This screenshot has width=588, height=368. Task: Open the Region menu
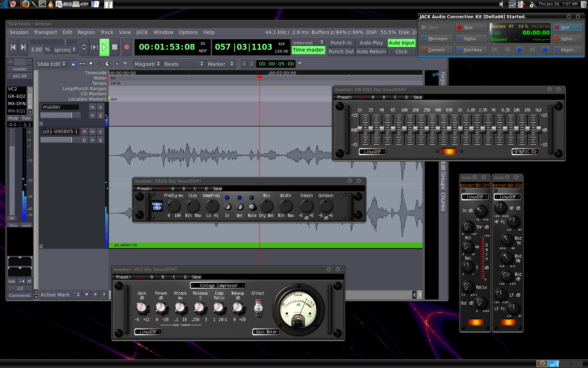point(86,32)
